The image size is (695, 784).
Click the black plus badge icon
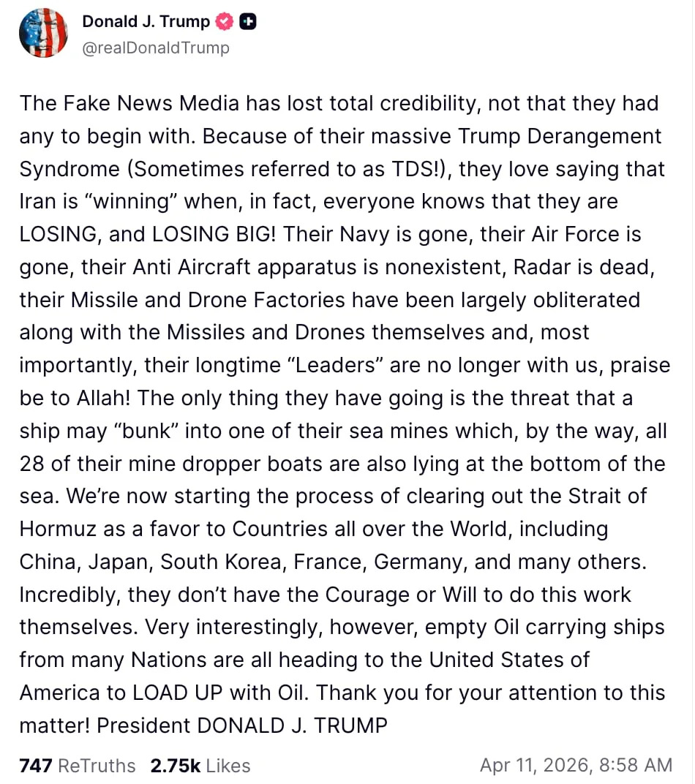pyautogui.click(x=248, y=23)
